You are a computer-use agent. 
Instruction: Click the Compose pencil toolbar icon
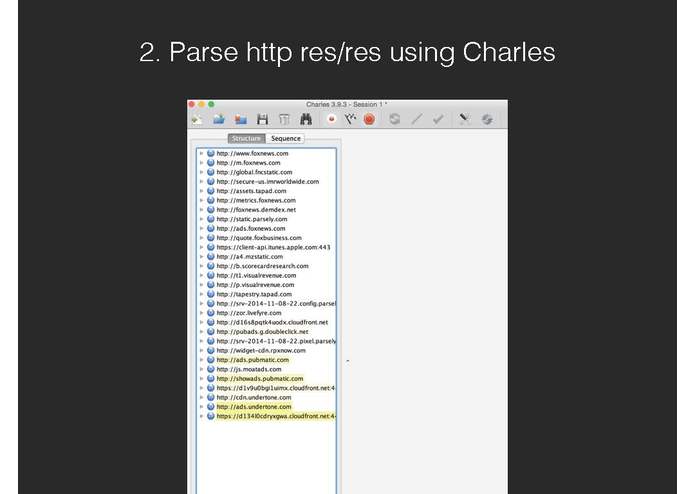pos(416,119)
